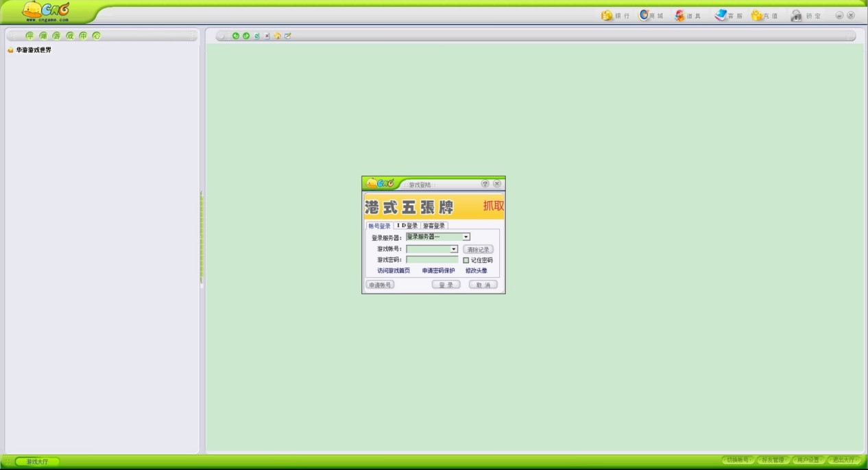Click the 港式五張牌 banner in login dialog
868x470 pixels.
click(x=434, y=207)
